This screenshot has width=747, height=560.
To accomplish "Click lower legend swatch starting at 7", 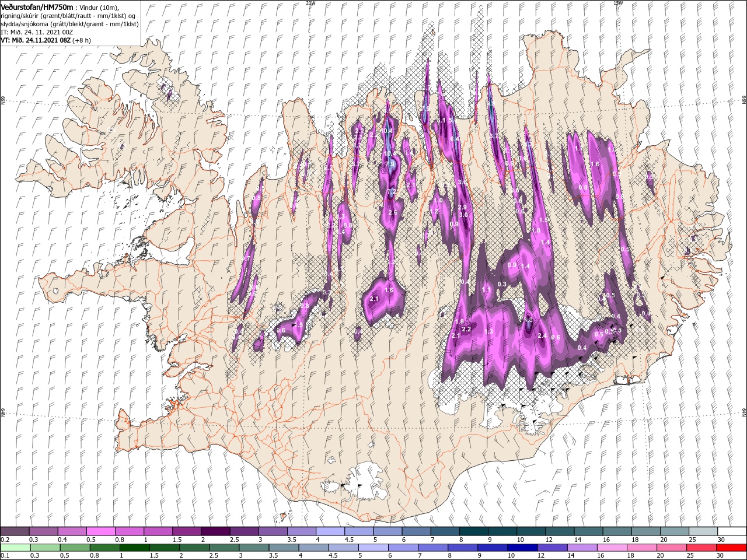I will [432, 548].
